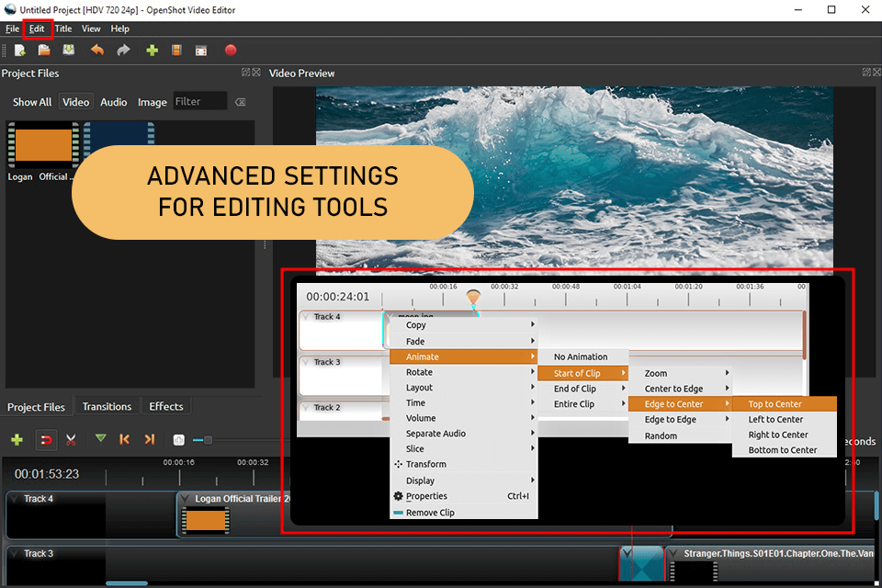Click the Track 2 header label
The width and height of the screenshot is (882, 588).
point(327,407)
